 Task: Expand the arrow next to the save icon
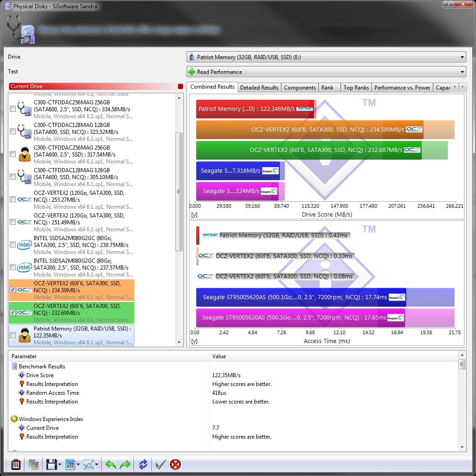[x=60, y=464]
